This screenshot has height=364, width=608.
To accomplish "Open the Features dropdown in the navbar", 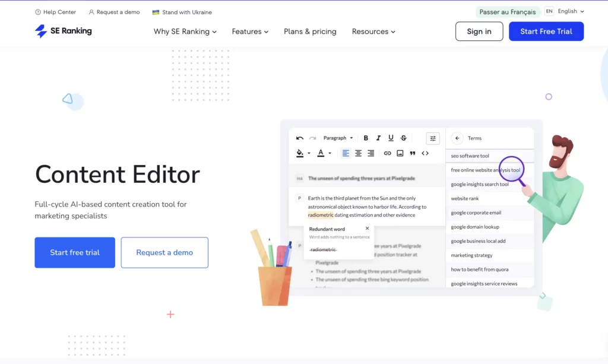I will coord(249,31).
